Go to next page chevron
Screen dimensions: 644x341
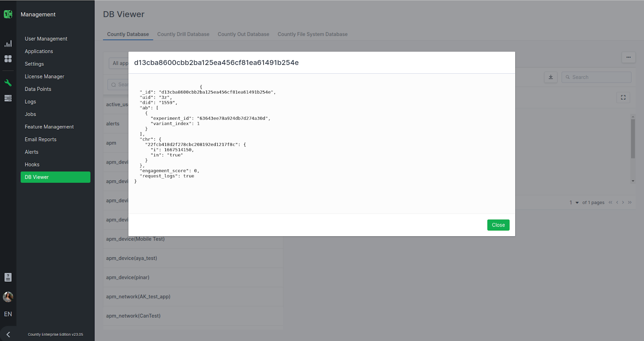pyautogui.click(x=623, y=202)
